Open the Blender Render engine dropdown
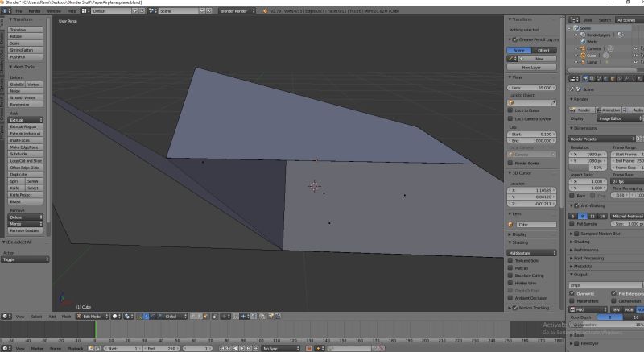This screenshot has width=644, height=352. (x=237, y=11)
